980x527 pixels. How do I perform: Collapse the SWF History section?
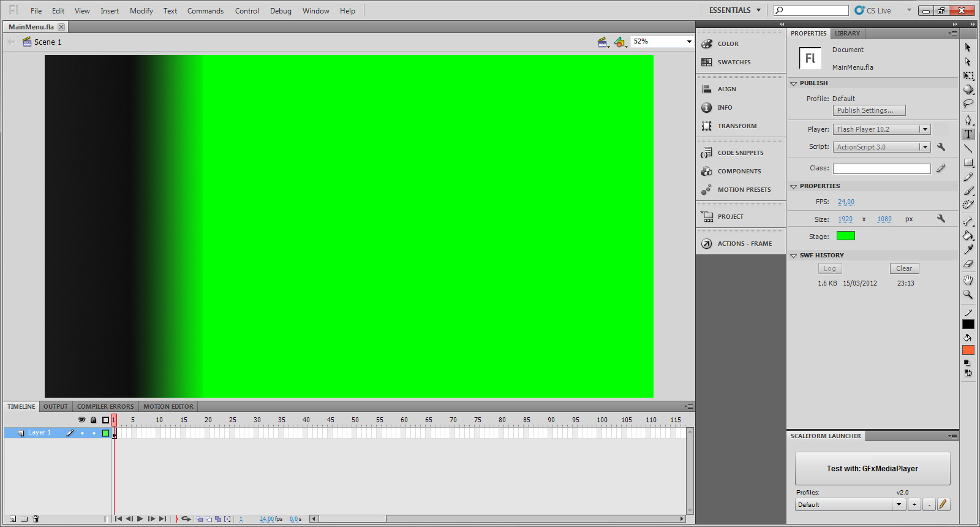(x=794, y=256)
